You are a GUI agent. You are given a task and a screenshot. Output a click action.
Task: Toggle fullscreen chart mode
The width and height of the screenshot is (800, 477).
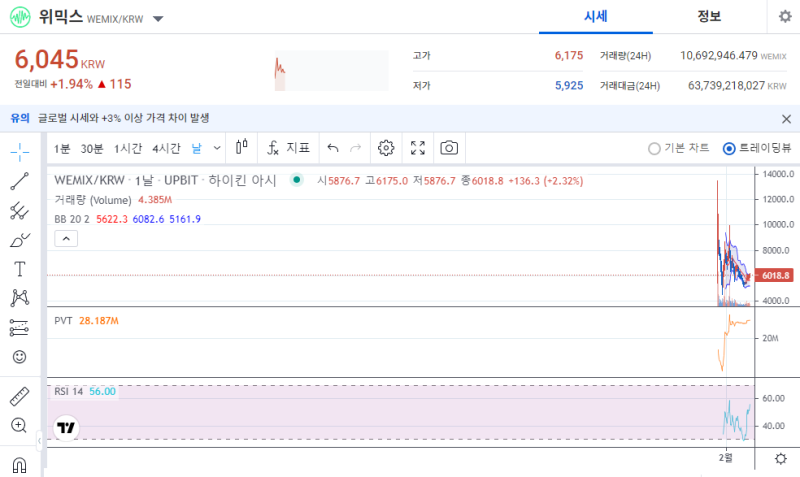click(x=418, y=148)
